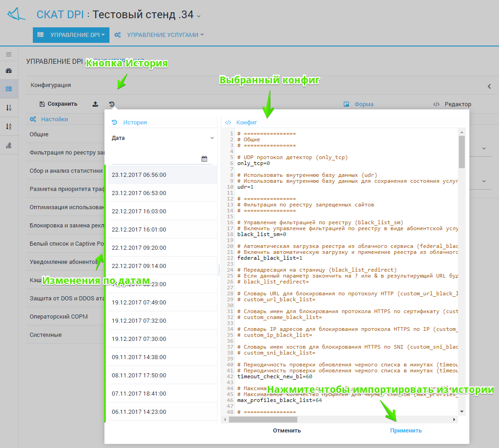The height and width of the screenshot is (448, 499).
Task: Collapse the Конфигурация panel chevron
Action: (x=489, y=86)
